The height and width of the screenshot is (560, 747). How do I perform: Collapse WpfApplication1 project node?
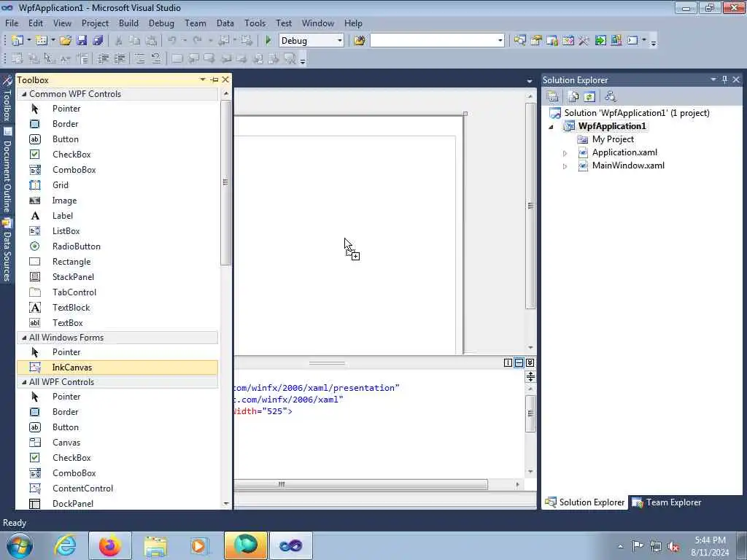coord(551,127)
